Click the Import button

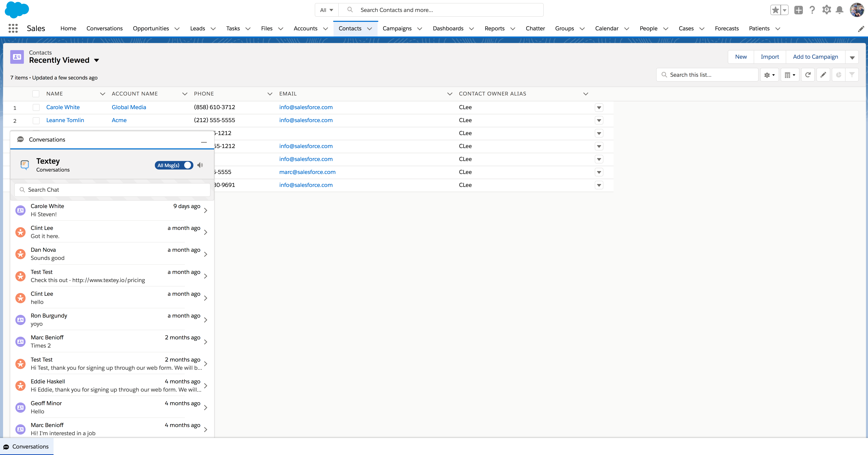tap(770, 57)
